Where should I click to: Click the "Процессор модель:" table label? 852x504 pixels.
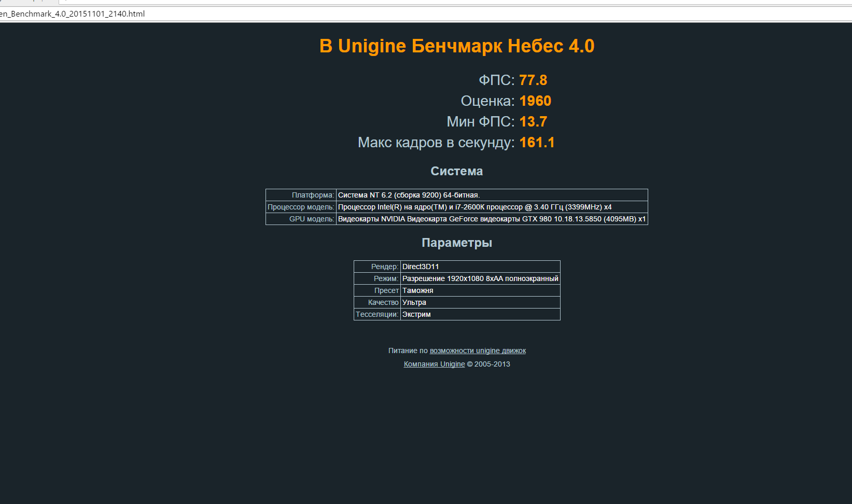[301, 207]
